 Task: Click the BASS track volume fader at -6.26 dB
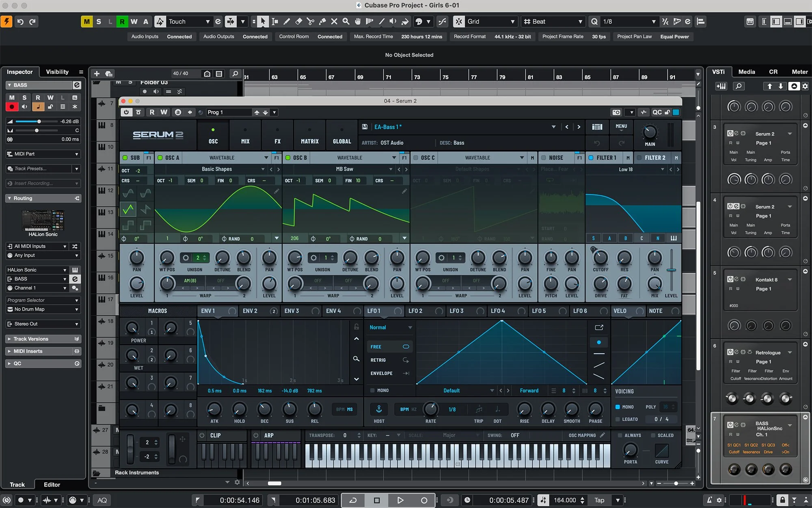tap(39, 121)
